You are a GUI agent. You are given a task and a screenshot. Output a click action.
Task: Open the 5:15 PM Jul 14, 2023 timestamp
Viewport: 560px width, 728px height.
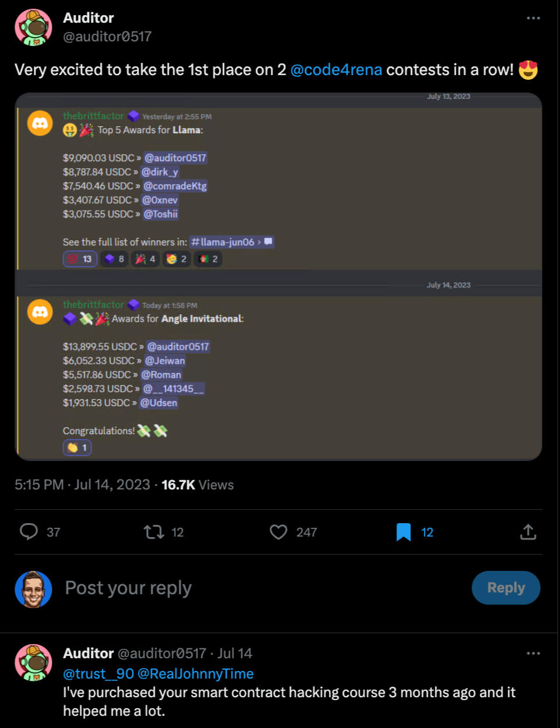82,485
